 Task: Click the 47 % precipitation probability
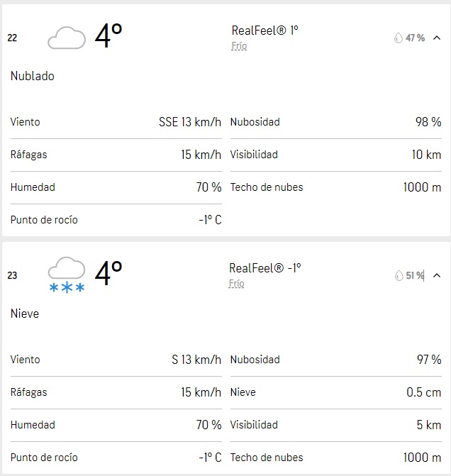[x=415, y=38]
